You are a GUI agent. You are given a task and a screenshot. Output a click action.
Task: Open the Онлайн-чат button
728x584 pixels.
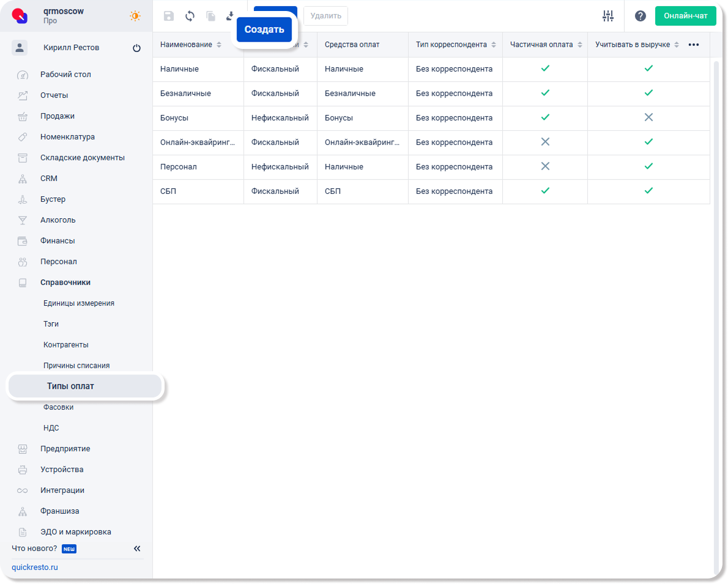tap(685, 16)
